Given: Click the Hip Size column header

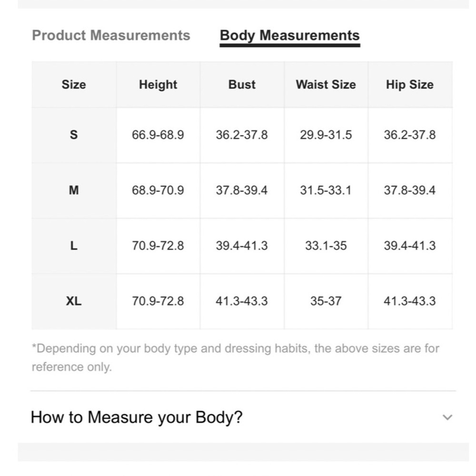Looking at the screenshot, I should tap(410, 84).
